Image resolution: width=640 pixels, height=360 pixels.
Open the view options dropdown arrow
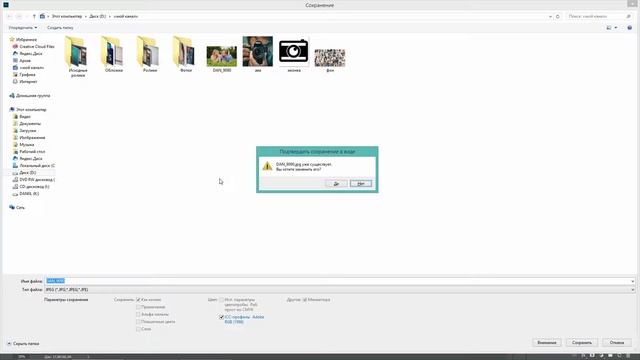(x=616, y=28)
